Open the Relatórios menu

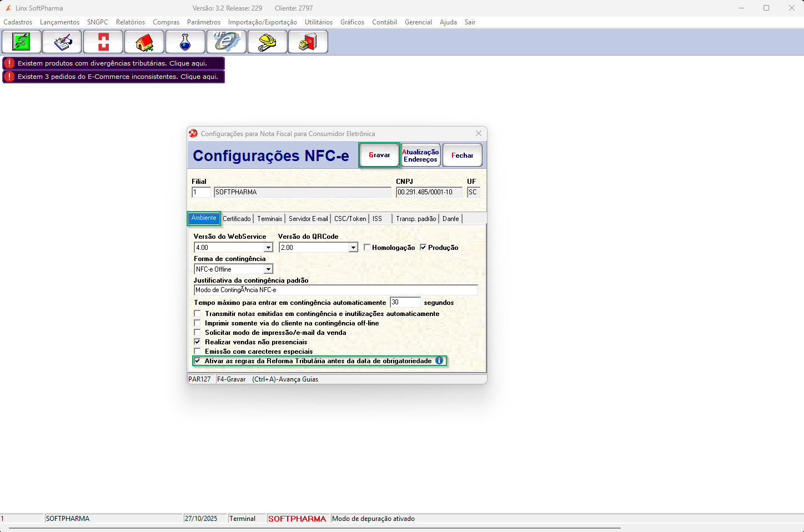130,22
